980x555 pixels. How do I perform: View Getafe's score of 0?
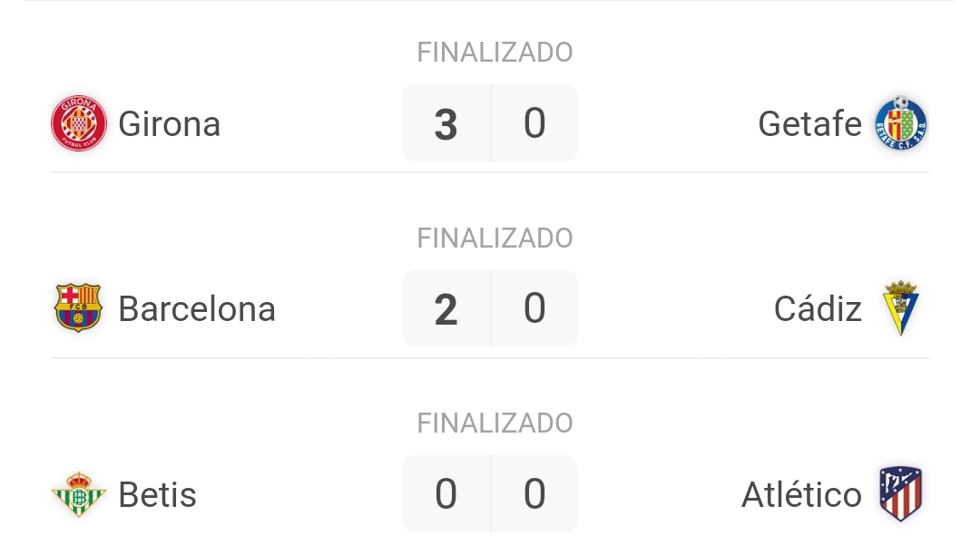[534, 123]
